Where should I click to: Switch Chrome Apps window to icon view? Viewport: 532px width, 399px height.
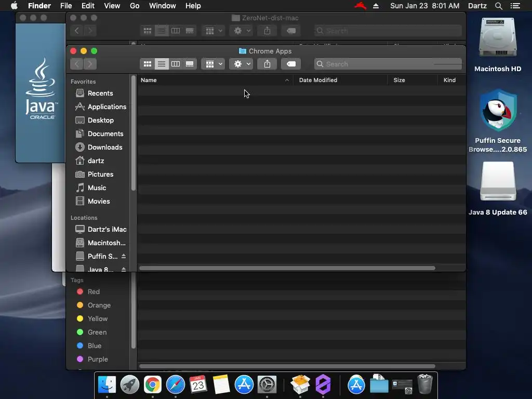coord(147,64)
